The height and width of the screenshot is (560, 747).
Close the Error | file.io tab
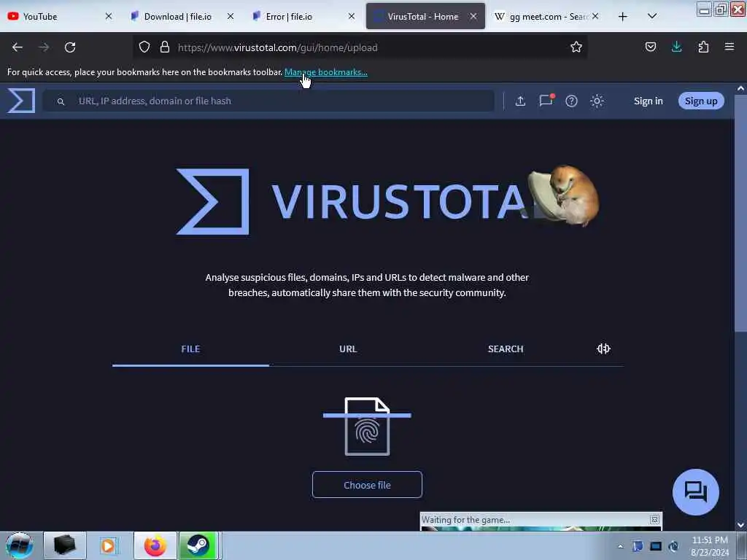coord(352,16)
